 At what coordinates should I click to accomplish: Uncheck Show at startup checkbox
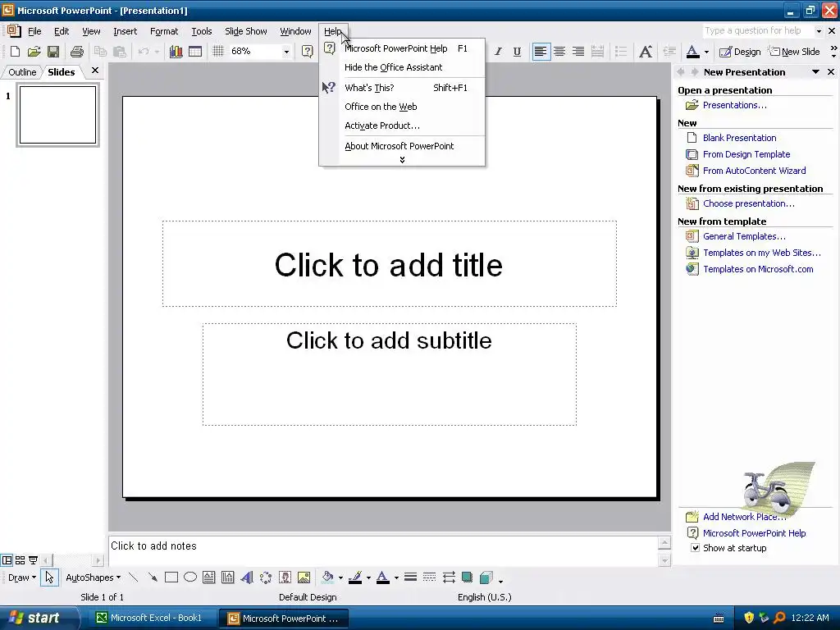pyautogui.click(x=695, y=547)
